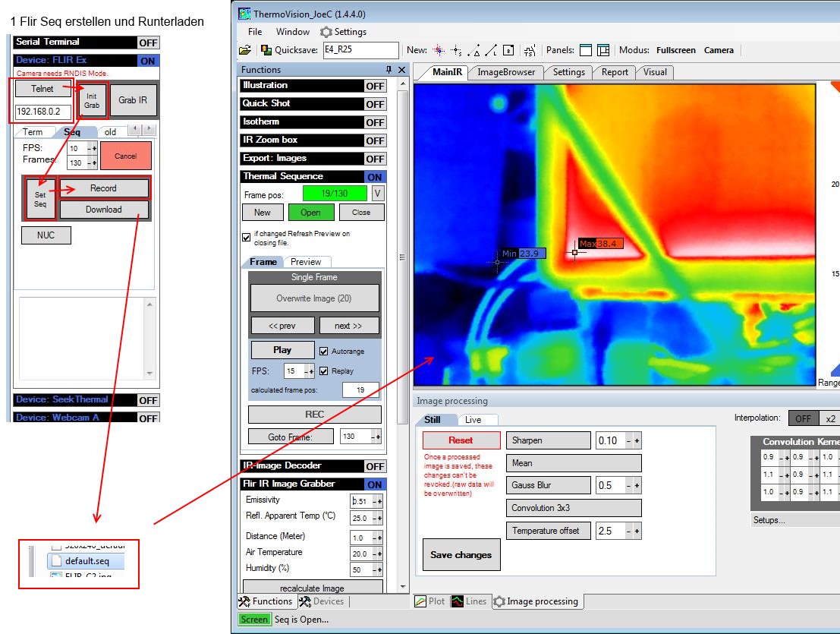The image size is (840, 634).
Task: Click the Quicksave icon
Action: click(266, 50)
